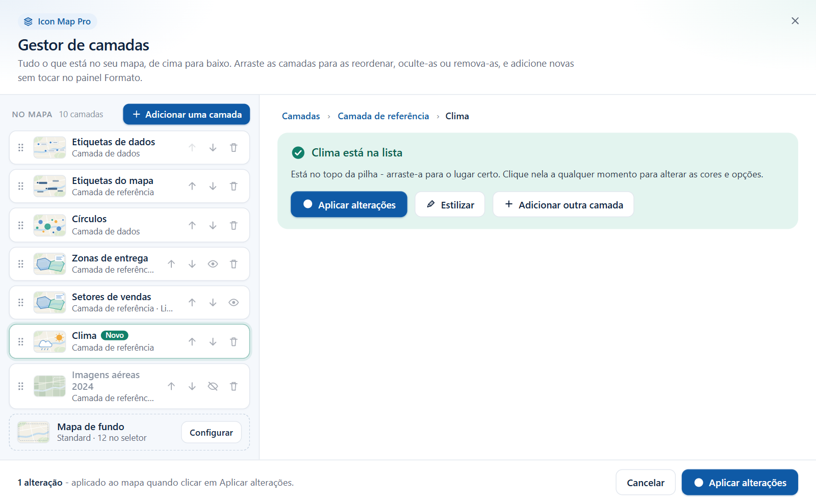The image size is (816, 504).
Task: Move Círculos layer down
Action: click(213, 225)
